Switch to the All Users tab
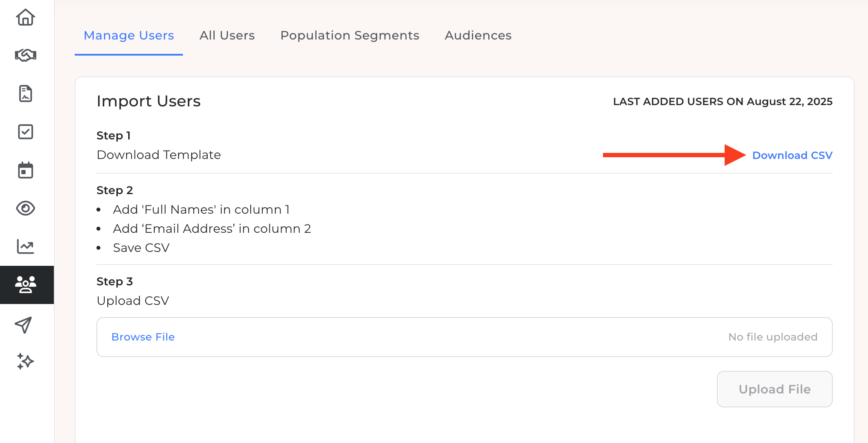The height and width of the screenshot is (443, 868). [227, 36]
